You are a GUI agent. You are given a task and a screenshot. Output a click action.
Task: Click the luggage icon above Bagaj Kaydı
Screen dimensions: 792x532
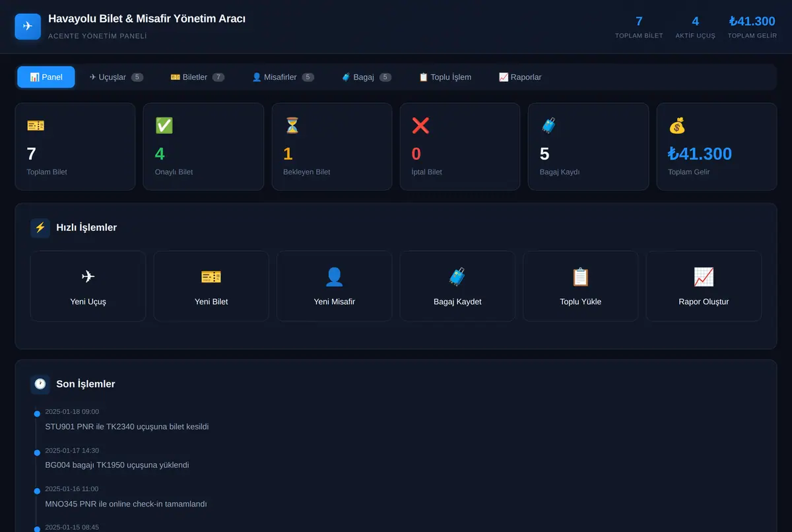point(548,125)
